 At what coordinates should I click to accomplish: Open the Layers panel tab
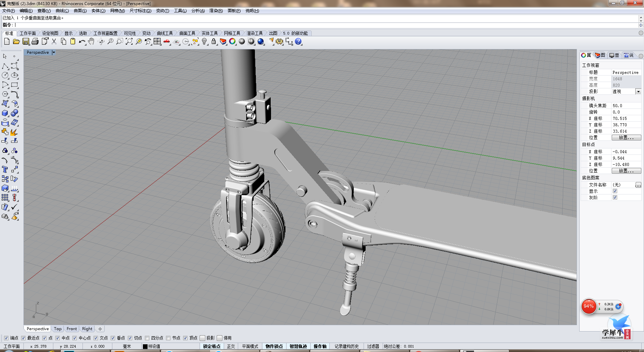(600, 55)
